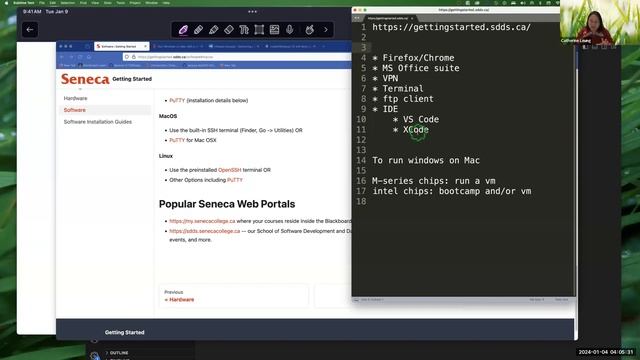Open the apple sticker tool
Screen dimensions: 640x360
pos(310,29)
